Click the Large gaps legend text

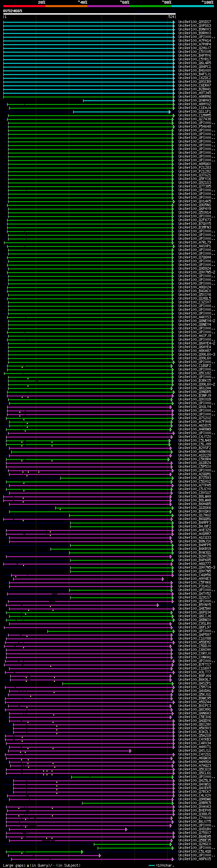click(x=42, y=865)
